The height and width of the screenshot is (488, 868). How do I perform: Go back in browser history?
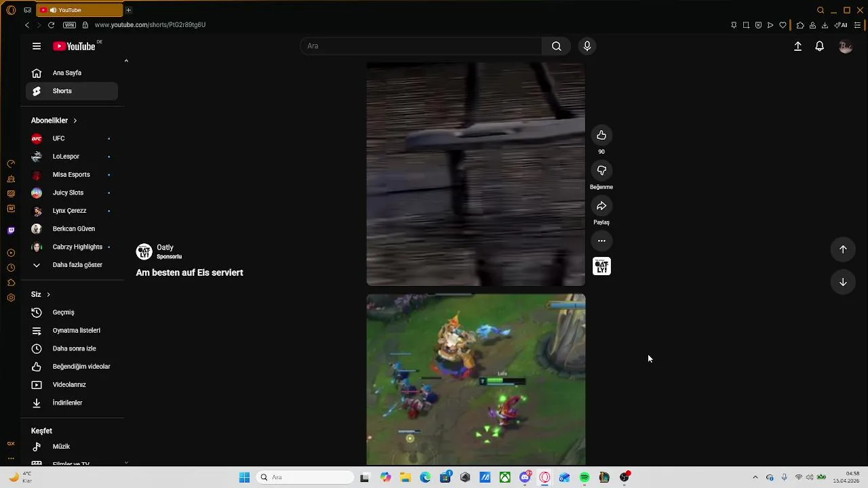point(27,25)
